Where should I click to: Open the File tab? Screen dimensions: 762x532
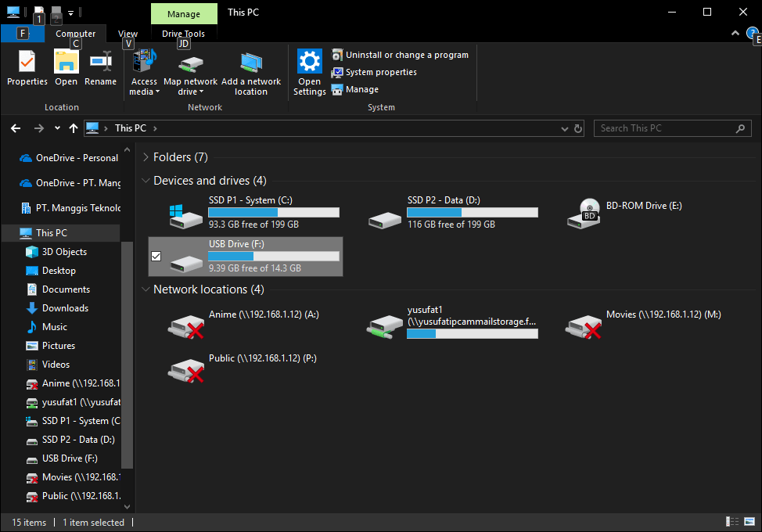point(23,34)
